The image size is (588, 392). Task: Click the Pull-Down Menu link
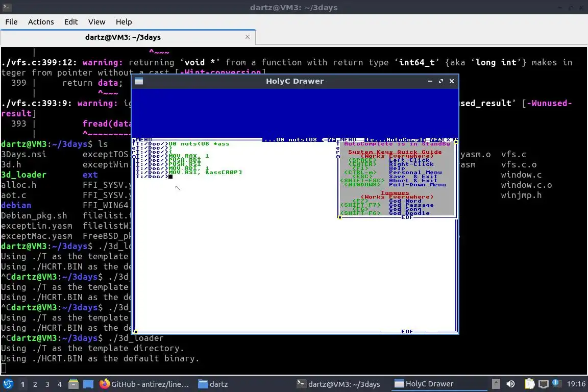tap(418, 185)
